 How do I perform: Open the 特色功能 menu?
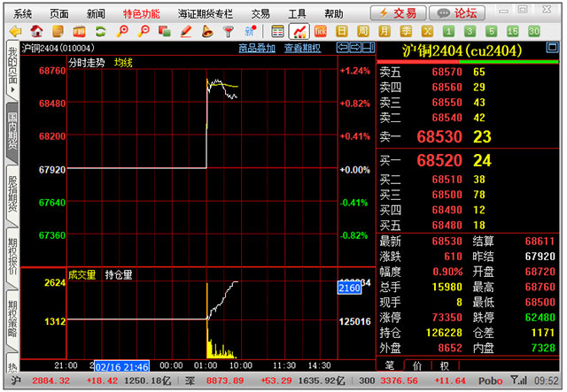click(x=142, y=14)
